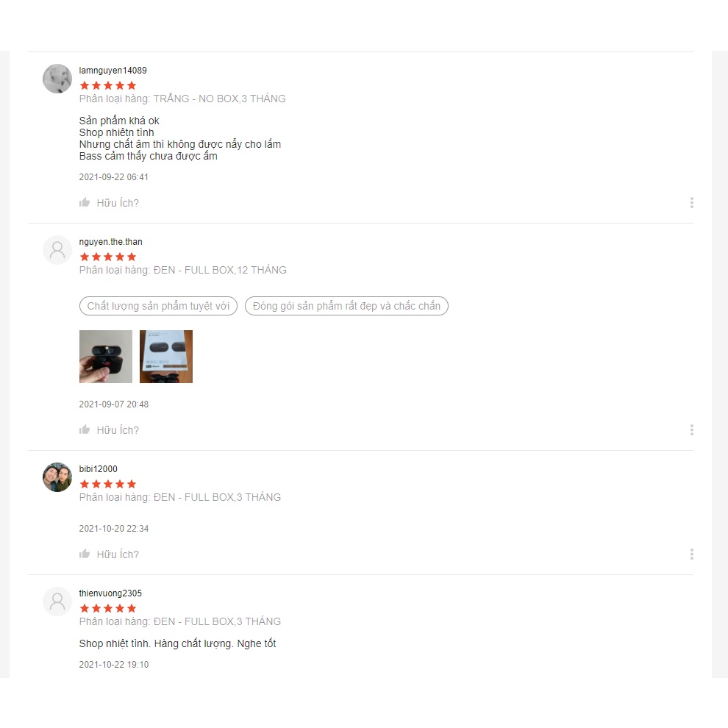This screenshot has height=728, width=728.
Task: Select tag 'Đóng gói sản phẩm rất đẹp và chắc chắn'
Action: 346,306
